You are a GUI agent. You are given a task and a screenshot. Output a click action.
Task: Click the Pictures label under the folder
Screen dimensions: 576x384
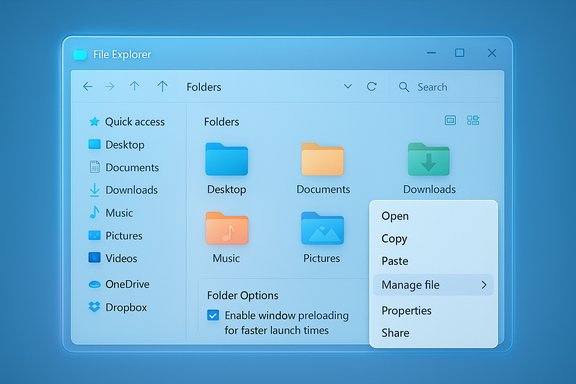click(x=321, y=258)
